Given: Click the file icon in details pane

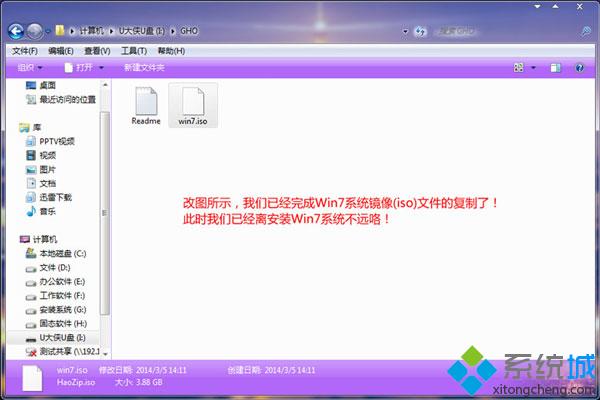Looking at the screenshot, I should tap(32, 378).
